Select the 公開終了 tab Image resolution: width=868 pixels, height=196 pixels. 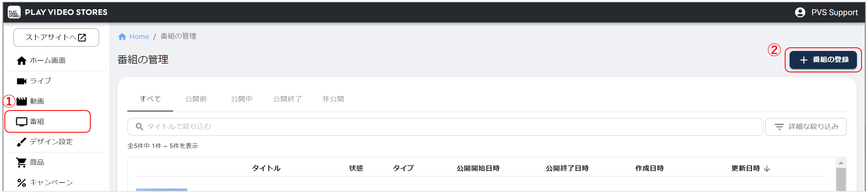(x=287, y=99)
